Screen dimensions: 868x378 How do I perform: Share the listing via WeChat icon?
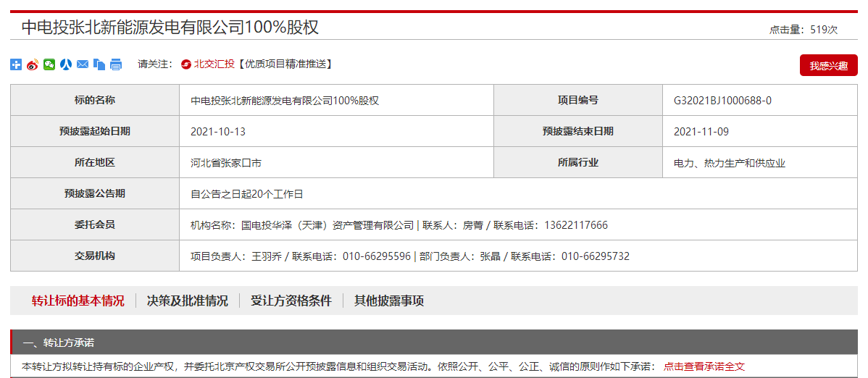(49, 64)
